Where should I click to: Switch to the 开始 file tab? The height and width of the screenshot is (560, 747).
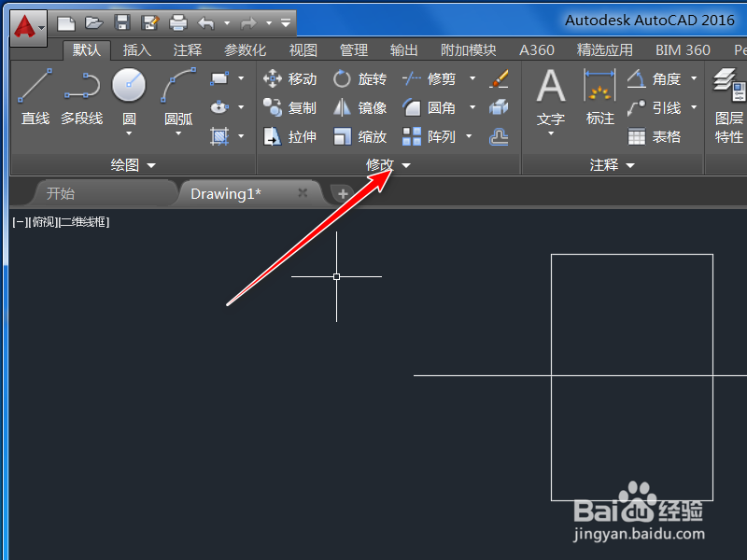[x=61, y=193]
